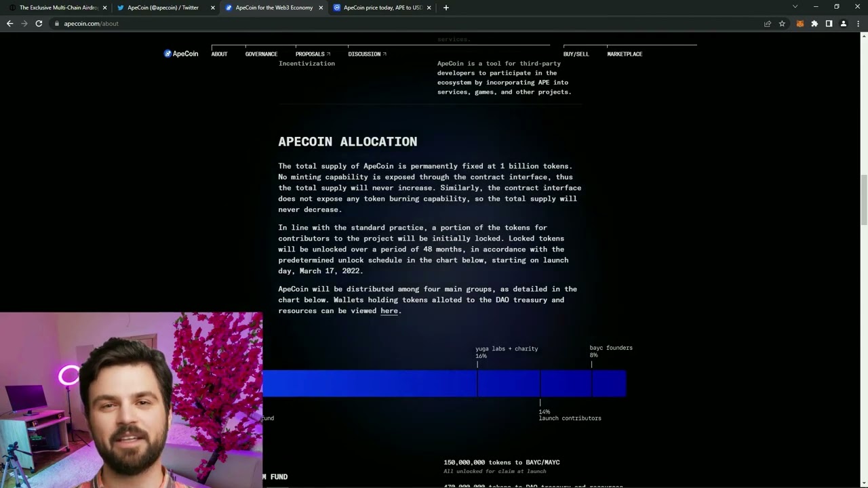Image resolution: width=868 pixels, height=488 pixels.
Task: Select ApeCoin for the Web3 Economy tab
Action: pyautogui.click(x=272, y=7)
